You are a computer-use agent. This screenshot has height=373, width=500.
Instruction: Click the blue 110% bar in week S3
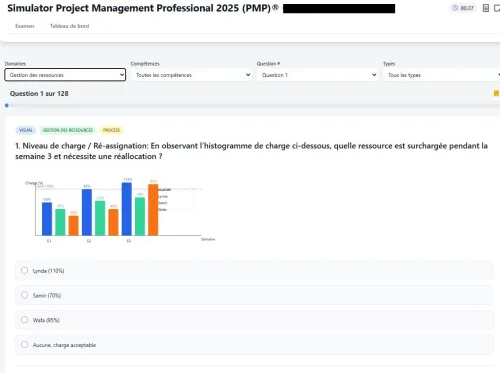click(x=127, y=209)
